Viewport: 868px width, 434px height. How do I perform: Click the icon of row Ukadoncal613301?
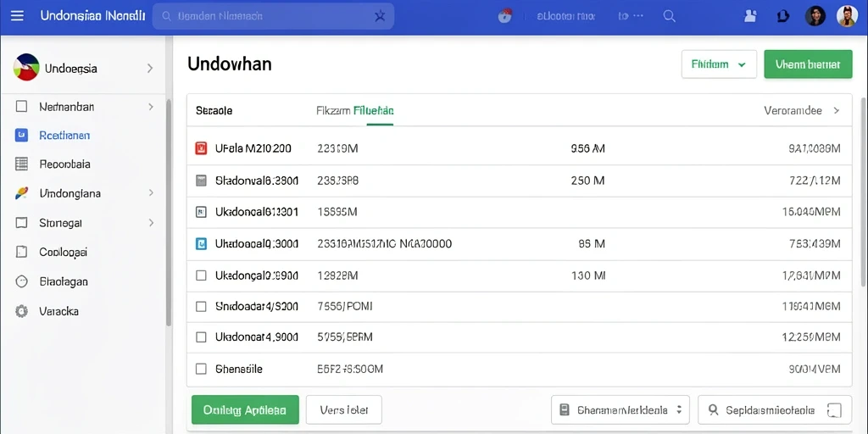[x=201, y=211]
